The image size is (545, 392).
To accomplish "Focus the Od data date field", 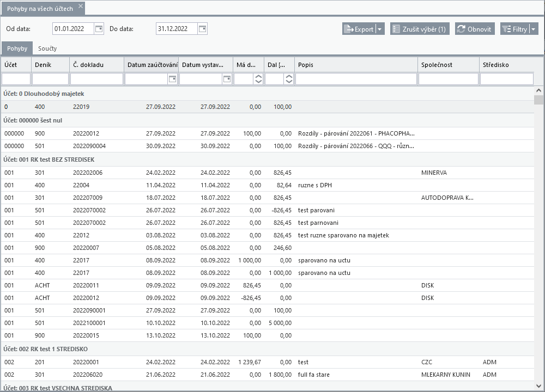I will pyautogui.click(x=74, y=29).
